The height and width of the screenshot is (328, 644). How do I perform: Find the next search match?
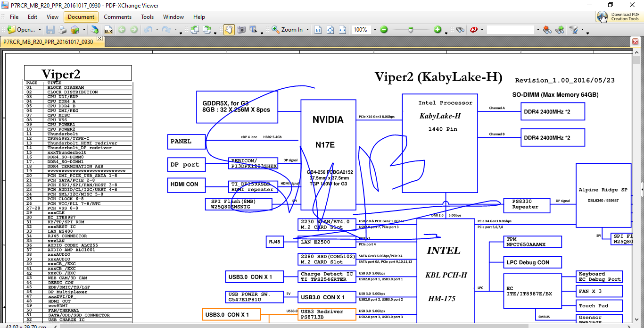point(560,30)
